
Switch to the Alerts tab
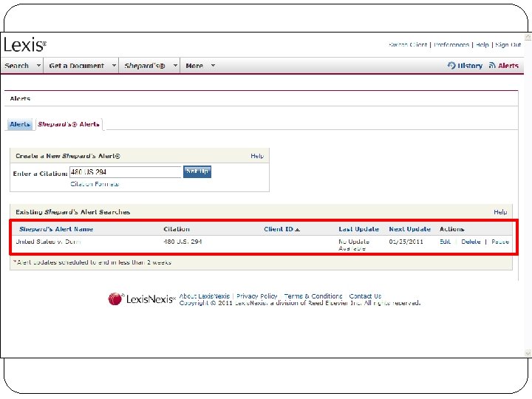20,124
